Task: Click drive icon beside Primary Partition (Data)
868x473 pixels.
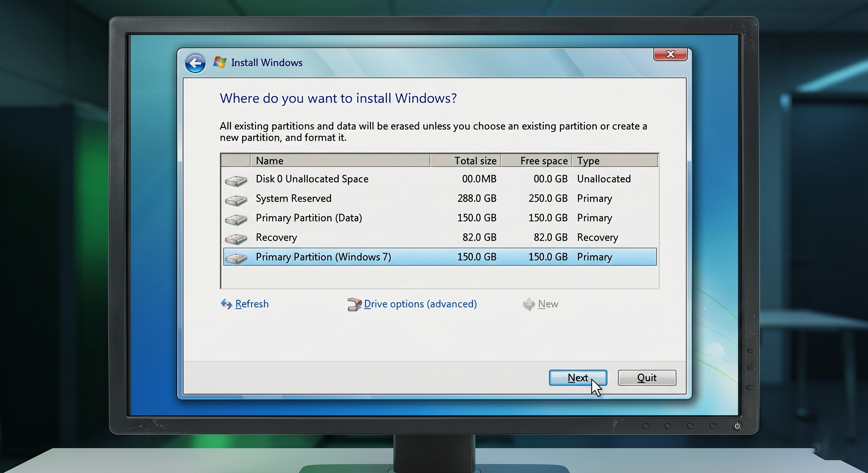Action: point(236,220)
